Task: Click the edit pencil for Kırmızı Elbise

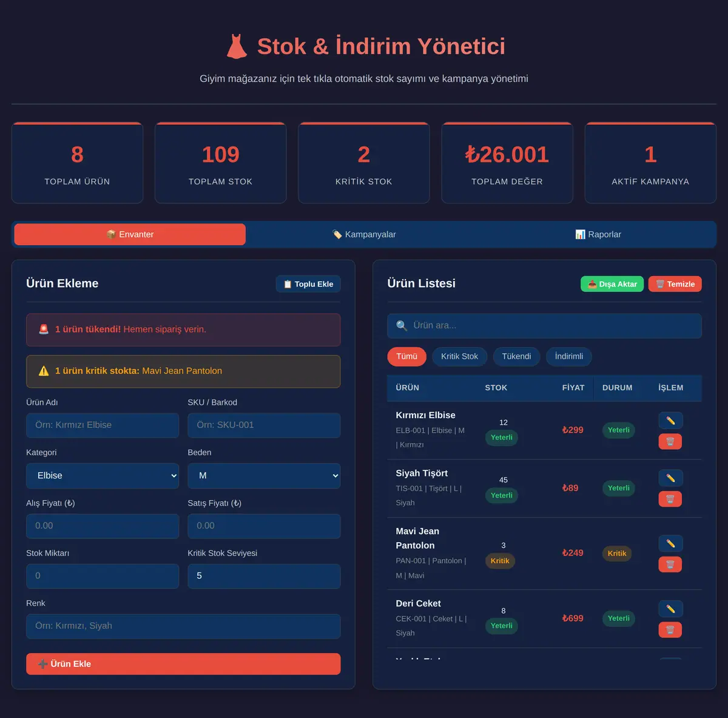Action: [x=670, y=421]
